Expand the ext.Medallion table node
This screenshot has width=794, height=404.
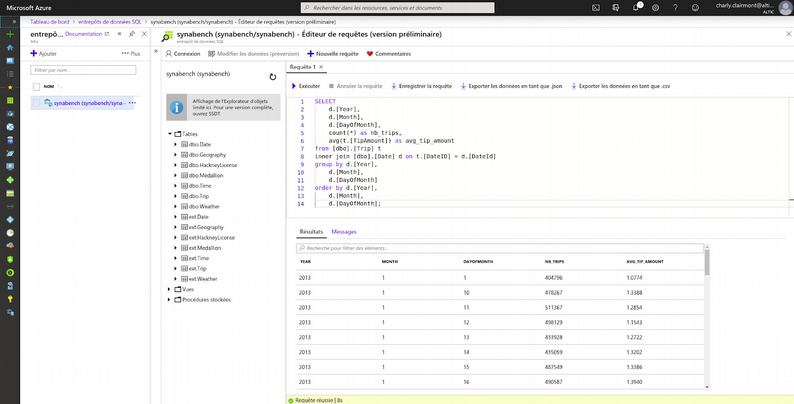pos(176,248)
